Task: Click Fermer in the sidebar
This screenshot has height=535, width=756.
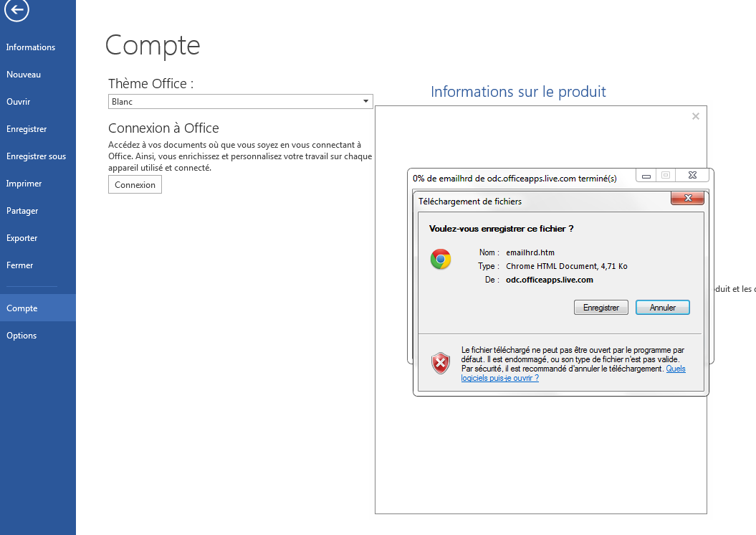Action: pyautogui.click(x=20, y=265)
